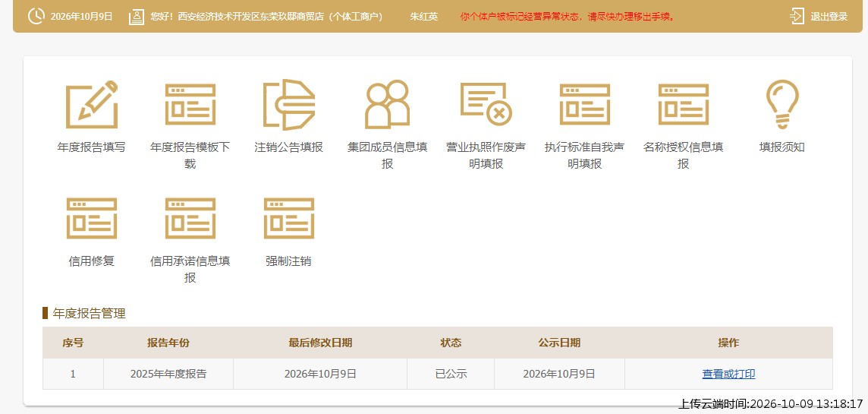Click the 营业执照作废声明填报 label

(x=486, y=156)
